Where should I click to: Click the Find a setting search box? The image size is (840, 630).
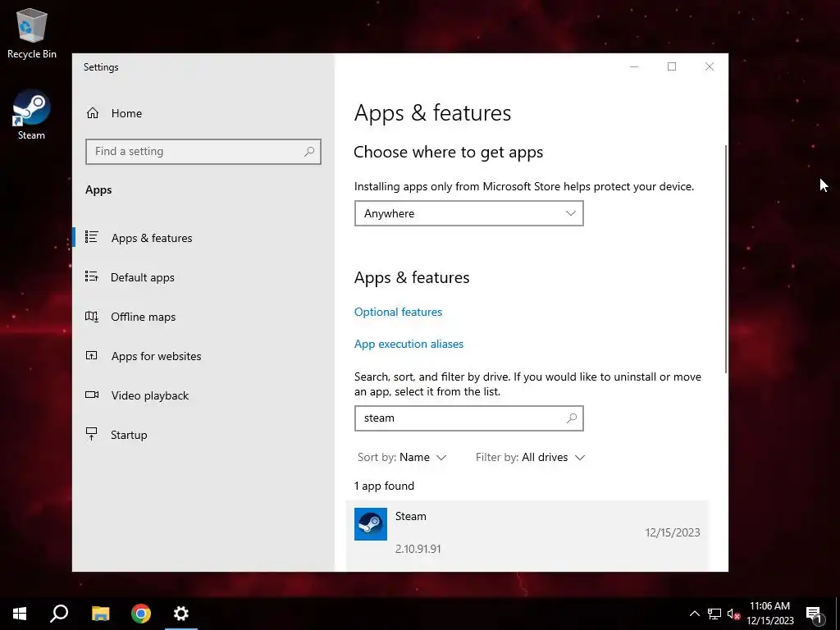pos(203,152)
